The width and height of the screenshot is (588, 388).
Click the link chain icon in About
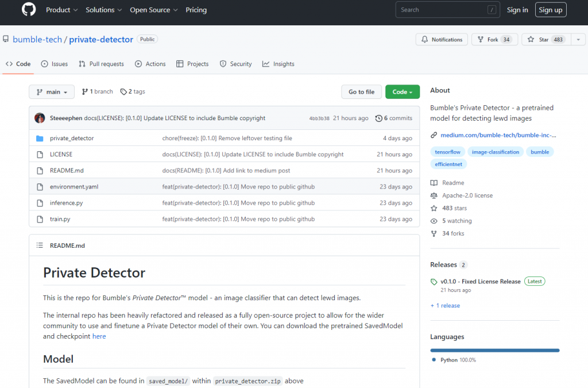click(434, 135)
